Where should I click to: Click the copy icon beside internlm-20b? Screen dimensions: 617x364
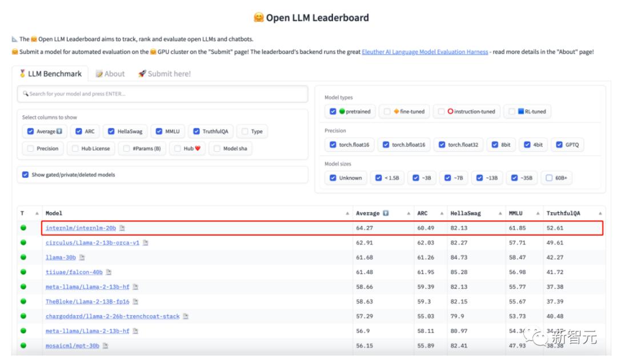122,228
